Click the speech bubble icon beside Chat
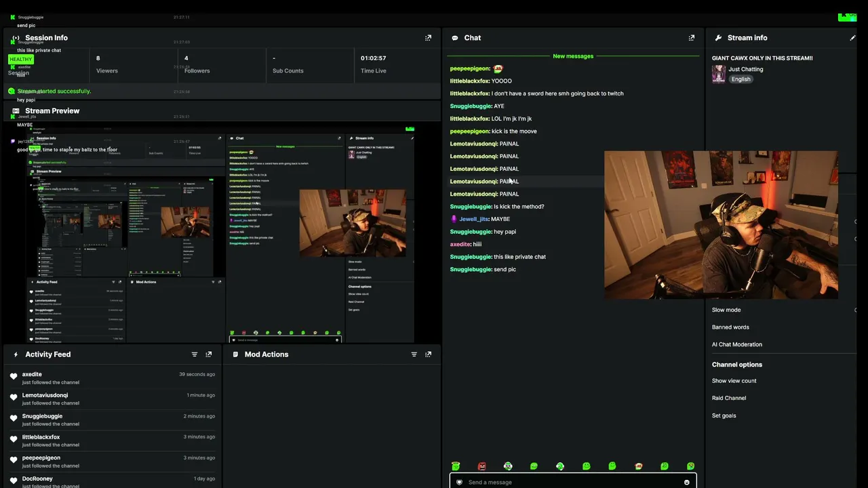868x488 pixels. (x=454, y=38)
